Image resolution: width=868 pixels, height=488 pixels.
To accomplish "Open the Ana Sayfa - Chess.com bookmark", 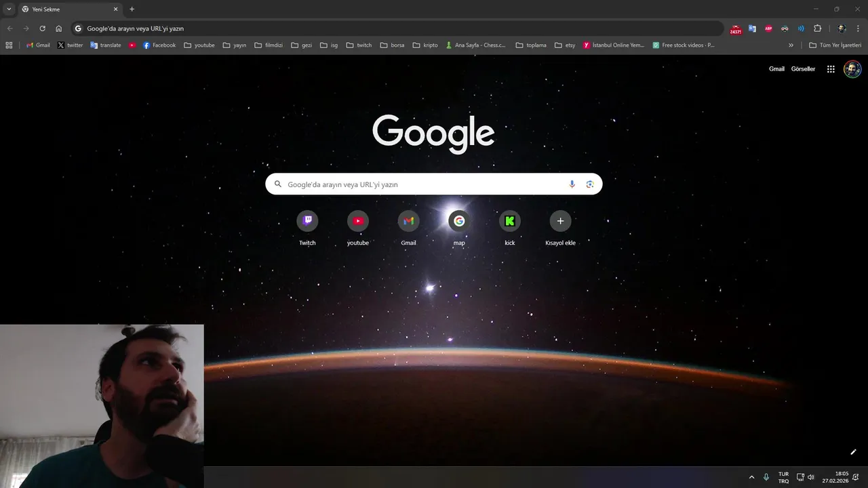I will pyautogui.click(x=475, y=45).
